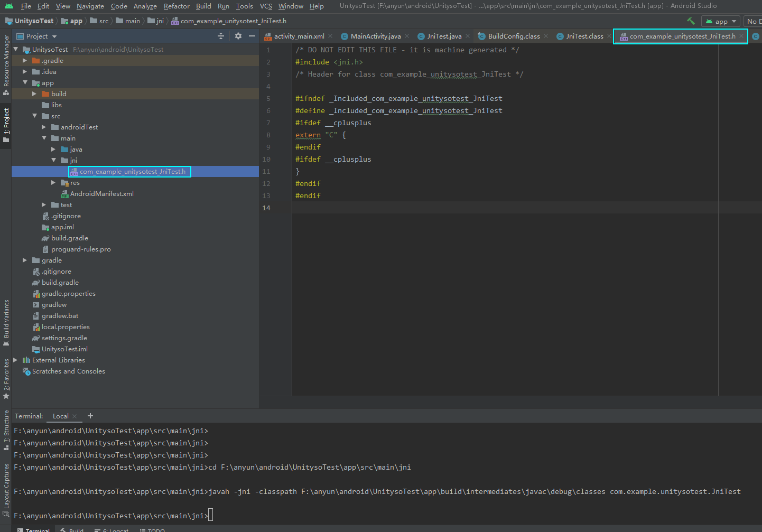Click the Project panel settings gear
Viewport: 762px width, 532px height.
tap(238, 36)
